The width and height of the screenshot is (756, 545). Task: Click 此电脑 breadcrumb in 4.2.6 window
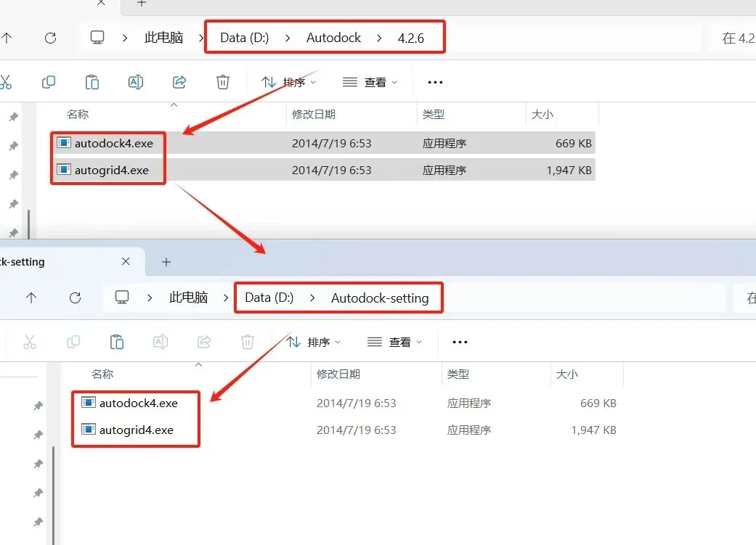click(x=164, y=38)
